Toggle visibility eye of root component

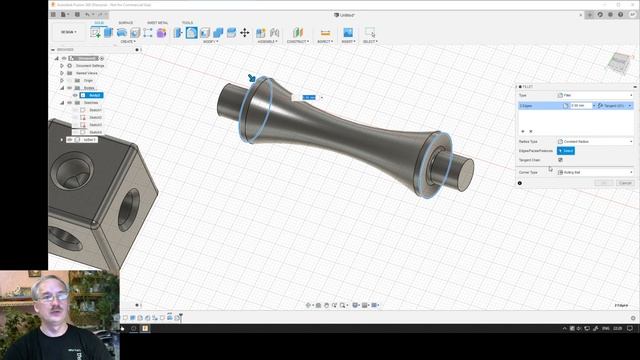coord(64,58)
